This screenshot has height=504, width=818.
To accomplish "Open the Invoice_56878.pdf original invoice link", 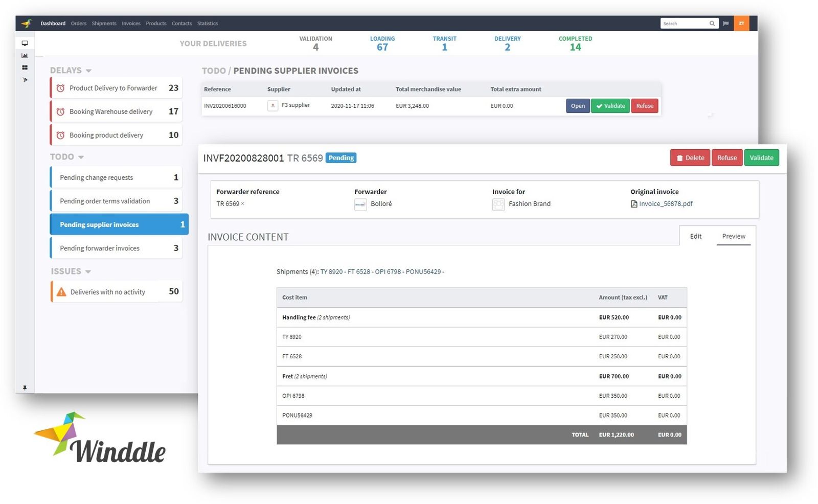I will click(x=666, y=203).
